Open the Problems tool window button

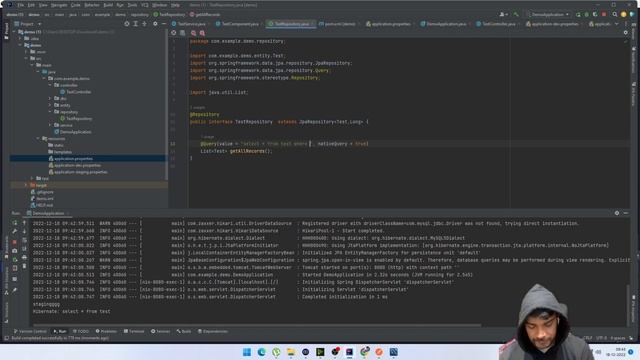click(106, 331)
